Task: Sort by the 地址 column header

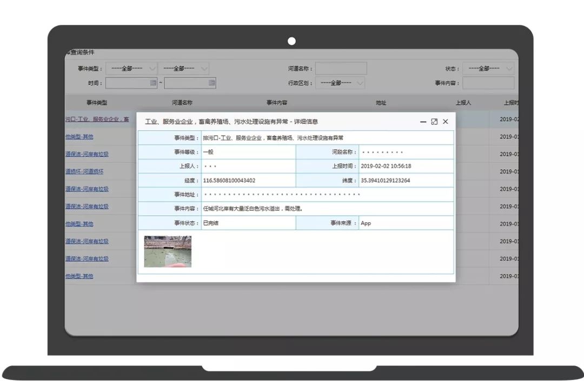Action: pos(381,103)
